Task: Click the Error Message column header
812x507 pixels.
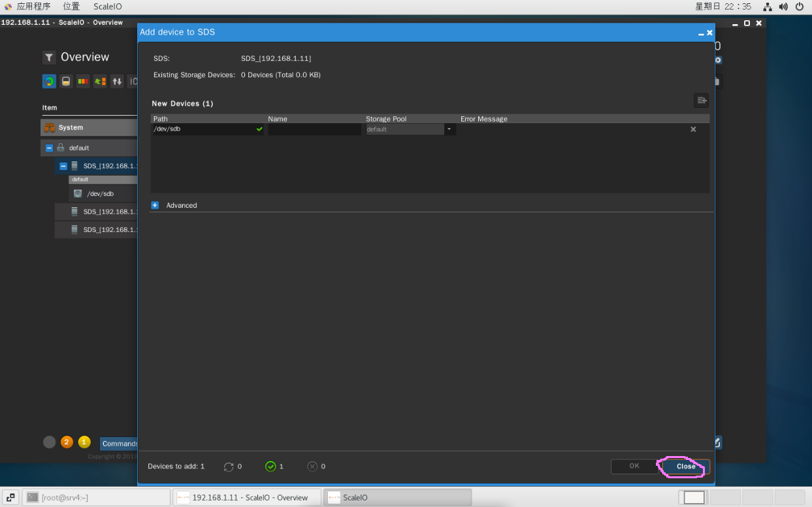Action: pyautogui.click(x=484, y=119)
